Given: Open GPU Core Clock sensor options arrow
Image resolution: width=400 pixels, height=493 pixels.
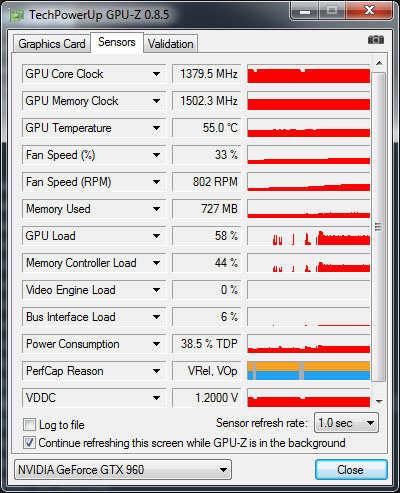Looking at the screenshot, I should pyautogui.click(x=156, y=74).
